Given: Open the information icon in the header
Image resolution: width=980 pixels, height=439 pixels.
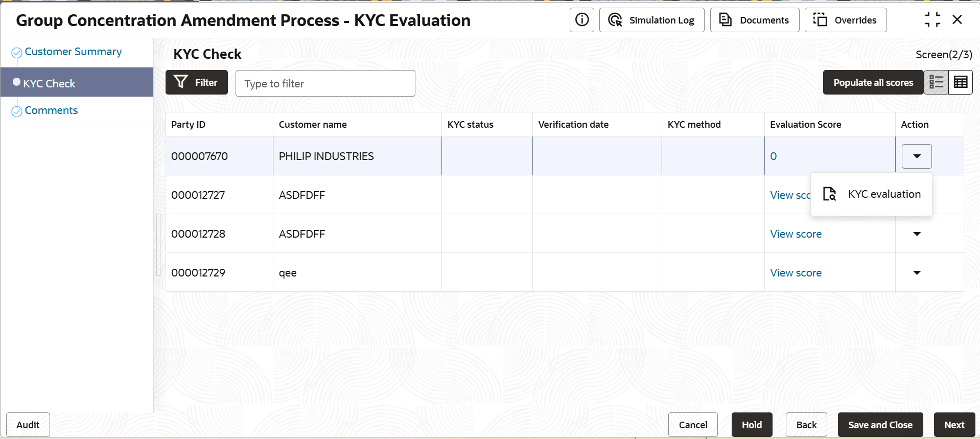Looking at the screenshot, I should click(581, 20).
